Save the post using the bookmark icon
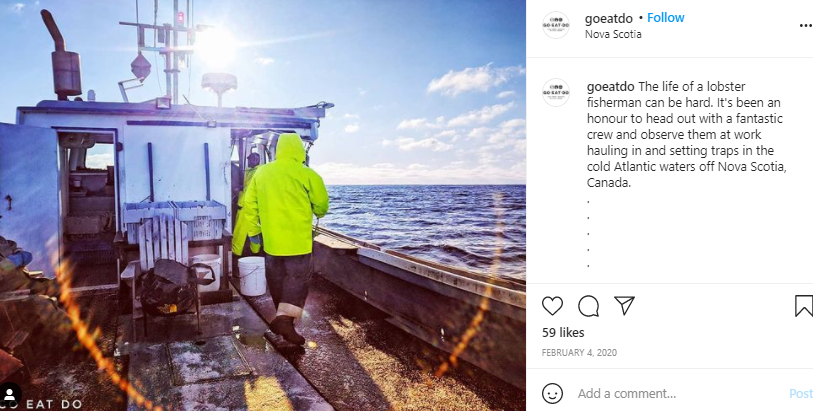813x411 pixels. tap(804, 306)
